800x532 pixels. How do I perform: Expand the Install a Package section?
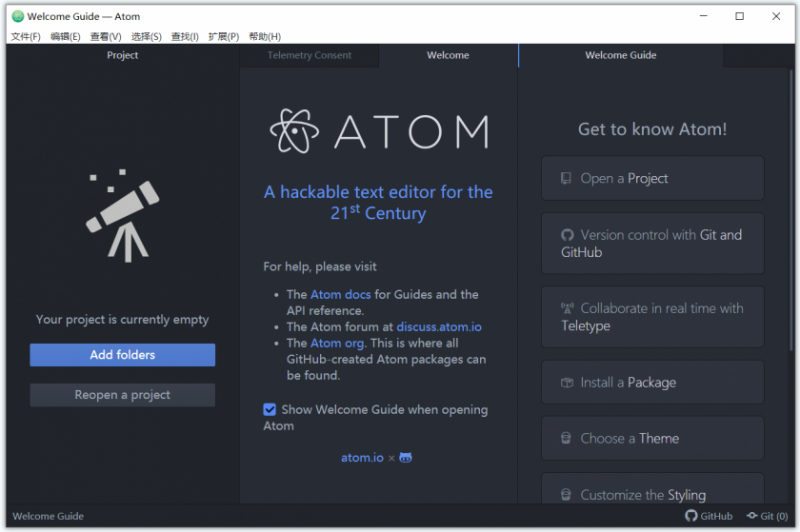(653, 382)
